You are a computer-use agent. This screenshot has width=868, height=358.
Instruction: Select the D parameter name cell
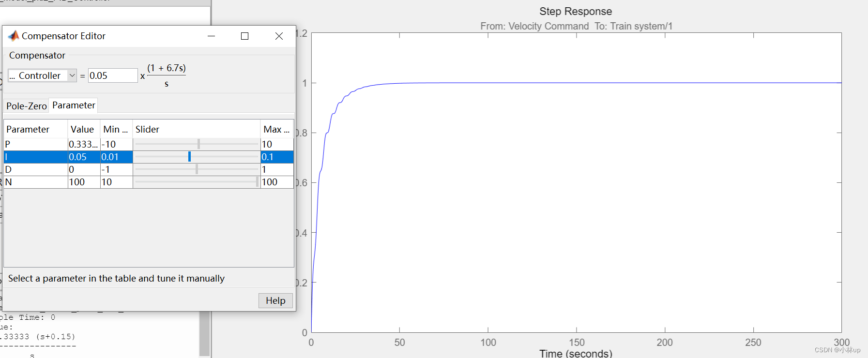pyautogui.click(x=35, y=169)
